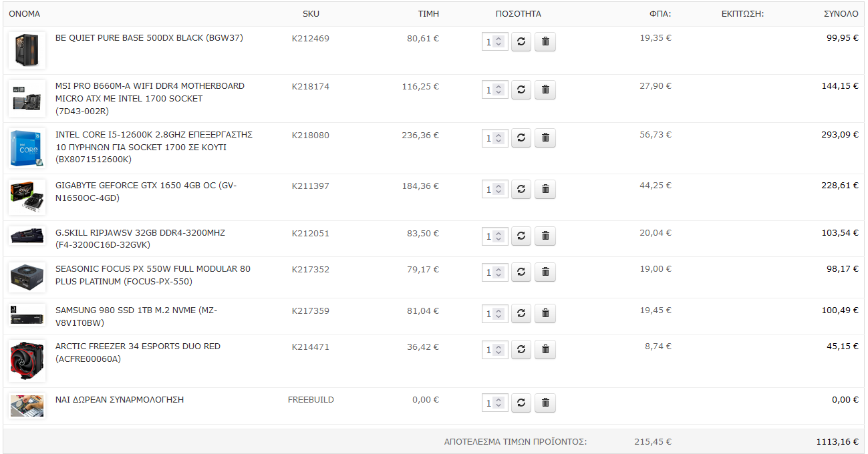Update quantity for G.SKILL RIPJAWSV 32GB

coord(521,236)
